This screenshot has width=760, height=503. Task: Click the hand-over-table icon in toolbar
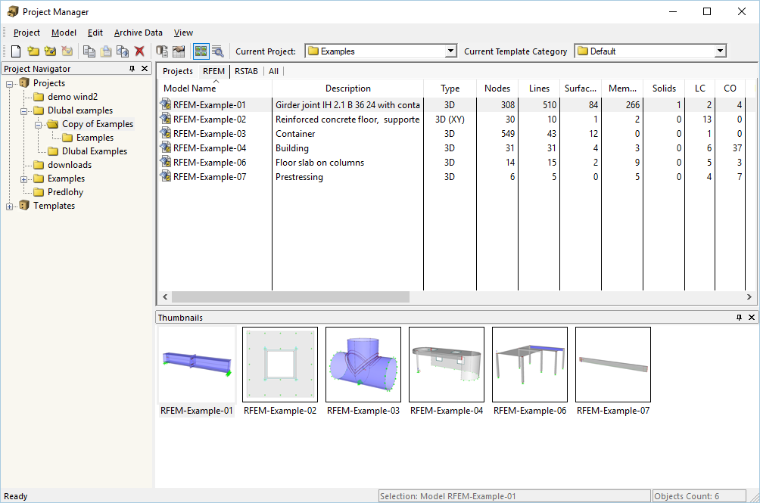point(179,51)
